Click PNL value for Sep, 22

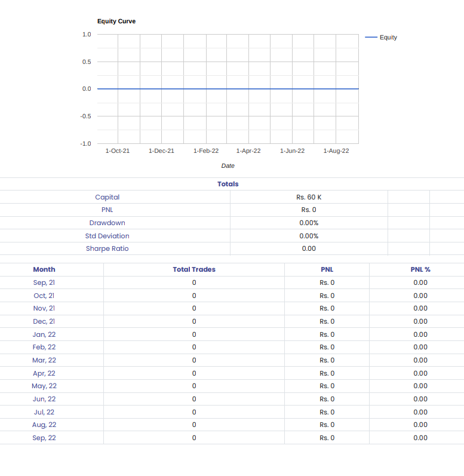[x=327, y=438]
